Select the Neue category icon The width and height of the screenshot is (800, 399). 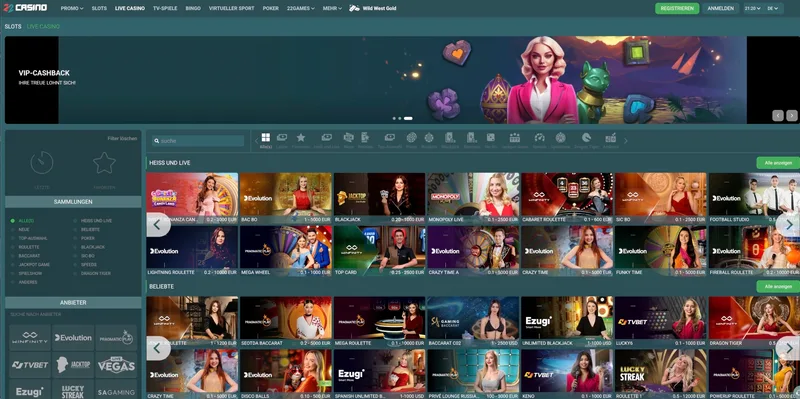point(348,137)
